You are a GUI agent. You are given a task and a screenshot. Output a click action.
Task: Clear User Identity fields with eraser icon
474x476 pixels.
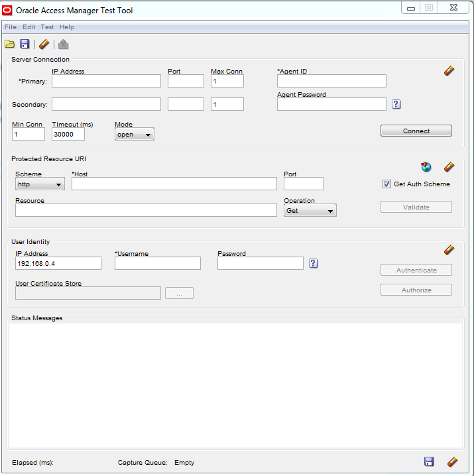click(449, 250)
